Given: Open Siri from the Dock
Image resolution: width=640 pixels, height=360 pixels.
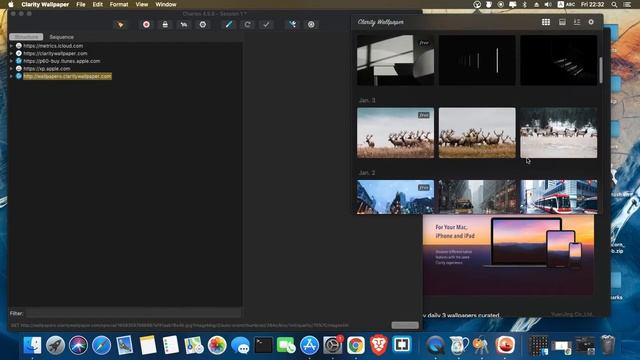Looking at the screenshot, I should tap(78, 345).
